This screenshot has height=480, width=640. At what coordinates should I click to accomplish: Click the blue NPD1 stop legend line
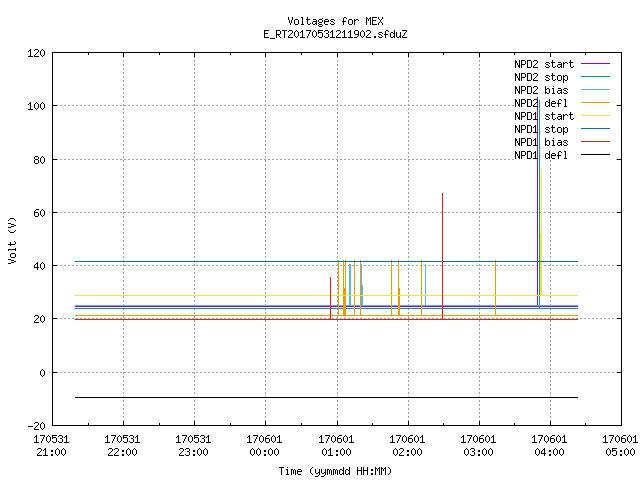595,129
